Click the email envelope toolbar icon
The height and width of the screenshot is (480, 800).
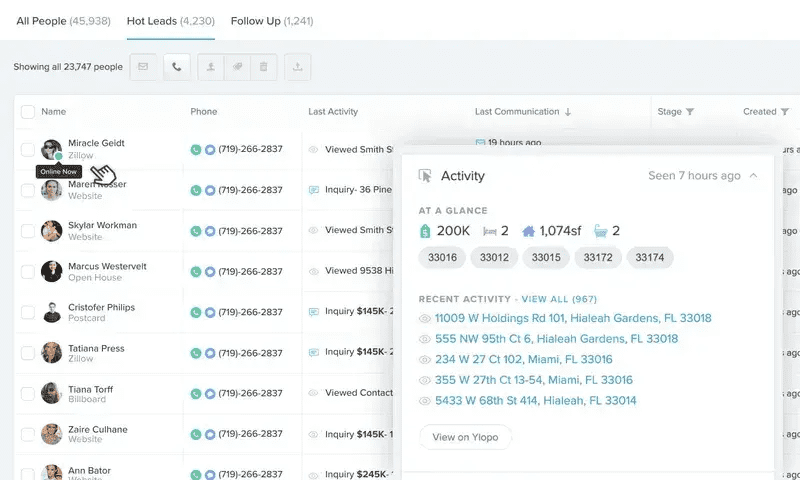coord(143,67)
